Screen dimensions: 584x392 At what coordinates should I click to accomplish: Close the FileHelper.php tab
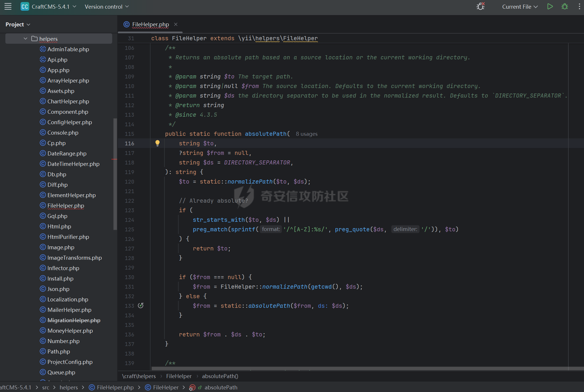(x=176, y=24)
